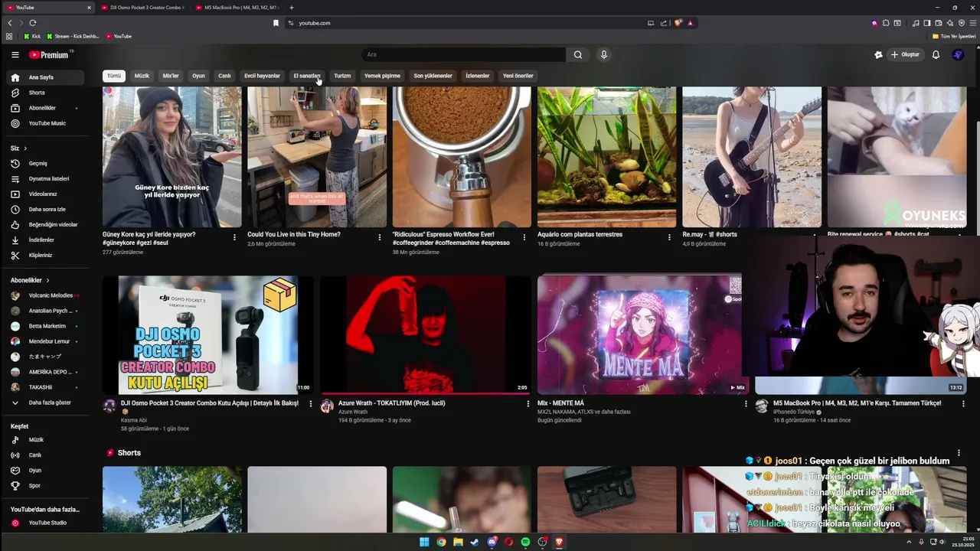The image size is (980, 551).
Task: Switch to DJI Osmo Pocket 3 browser tab
Action: 142,8
